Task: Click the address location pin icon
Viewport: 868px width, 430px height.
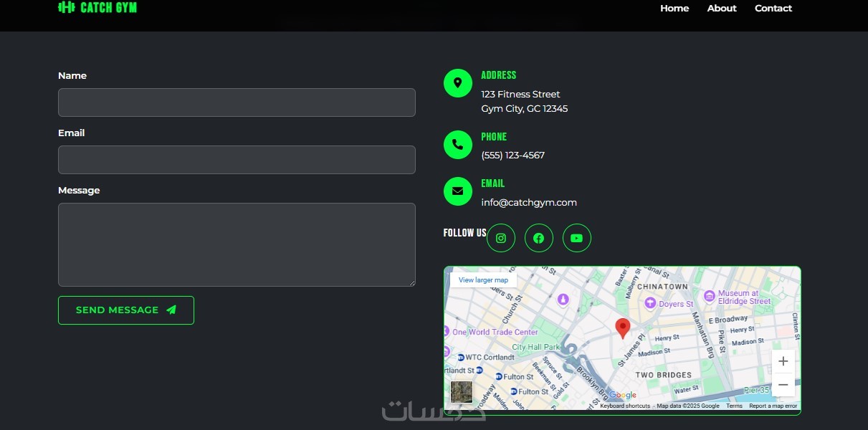Action: [458, 83]
